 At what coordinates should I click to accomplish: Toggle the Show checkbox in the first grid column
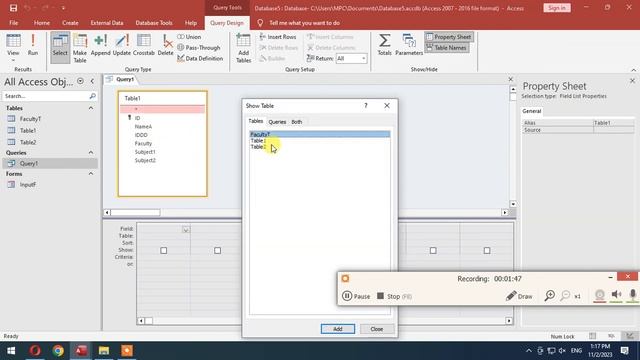[x=164, y=251]
